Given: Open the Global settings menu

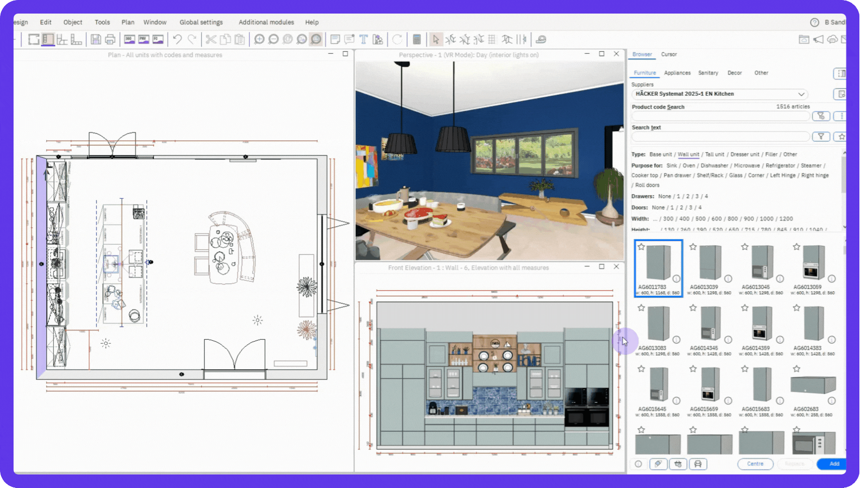Looking at the screenshot, I should [x=201, y=22].
